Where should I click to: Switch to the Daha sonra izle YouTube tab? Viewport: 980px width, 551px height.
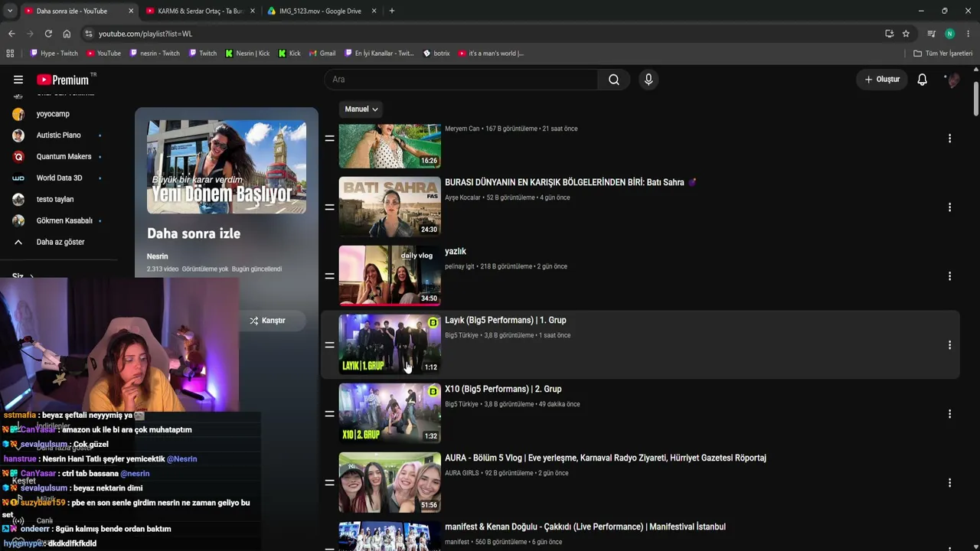[72, 11]
